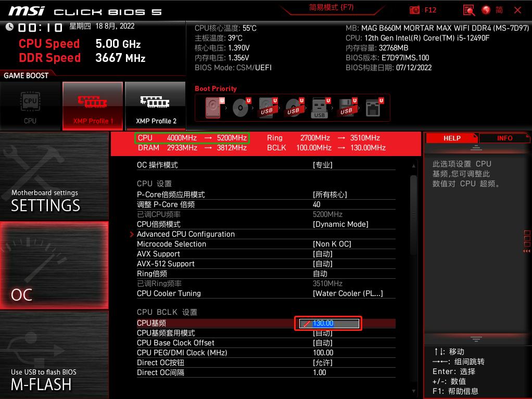Open the favorites search icon in title bar
532x399 pixels.
[468, 10]
